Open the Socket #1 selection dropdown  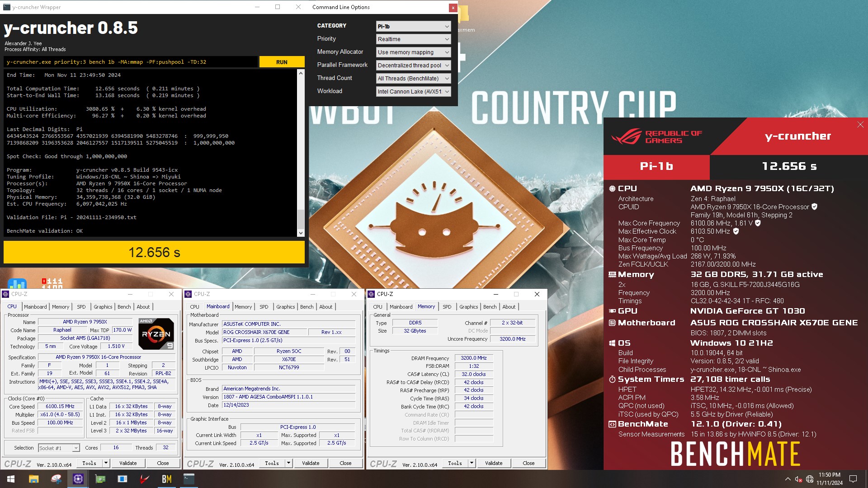pos(59,448)
